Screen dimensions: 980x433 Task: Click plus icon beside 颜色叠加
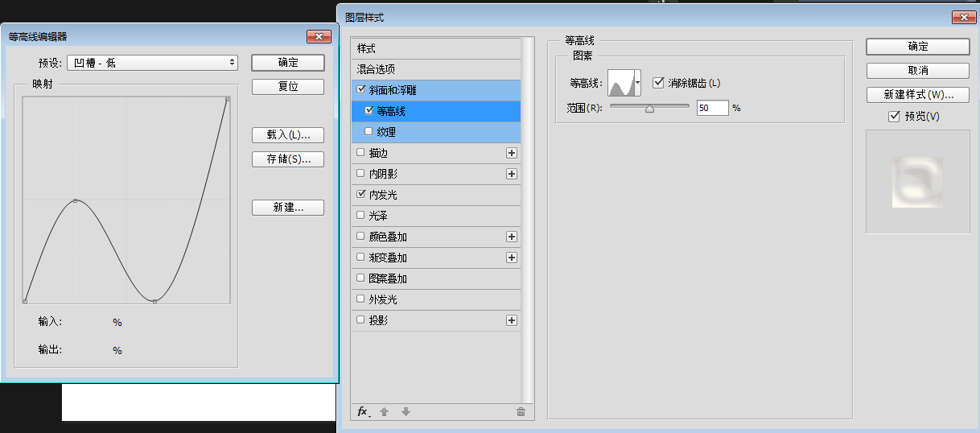point(511,237)
